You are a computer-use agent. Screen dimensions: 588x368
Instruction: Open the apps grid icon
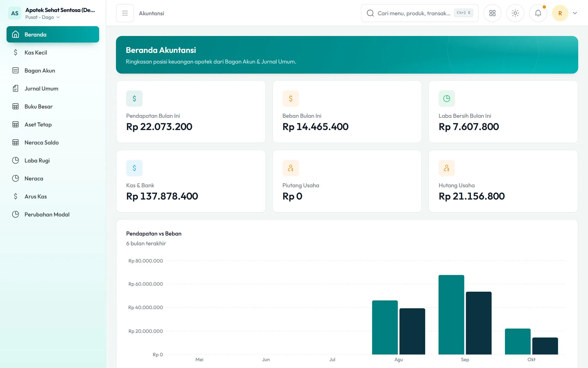(492, 13)
